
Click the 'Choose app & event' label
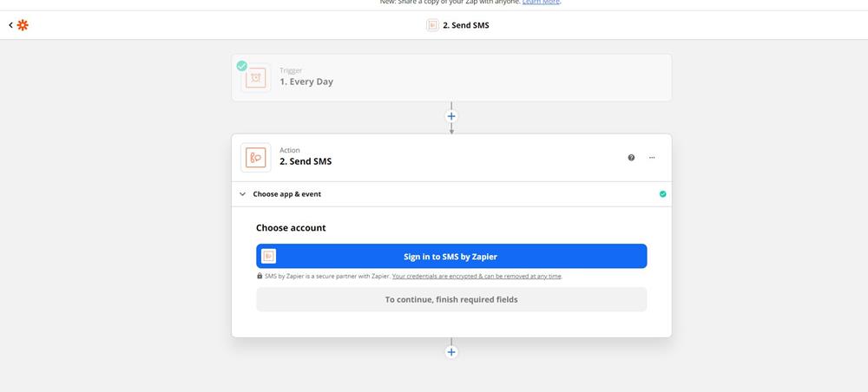click(286, 194)
